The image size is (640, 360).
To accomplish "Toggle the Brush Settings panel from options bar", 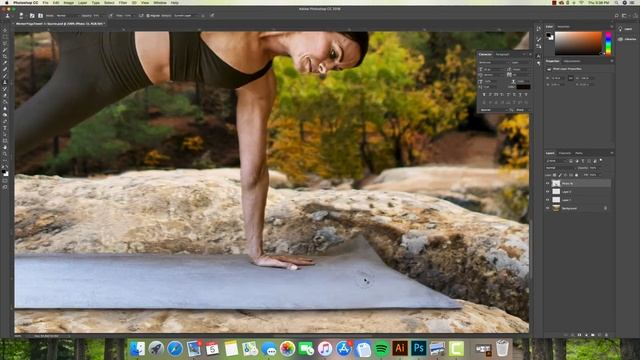I will [x=32, y=16].
